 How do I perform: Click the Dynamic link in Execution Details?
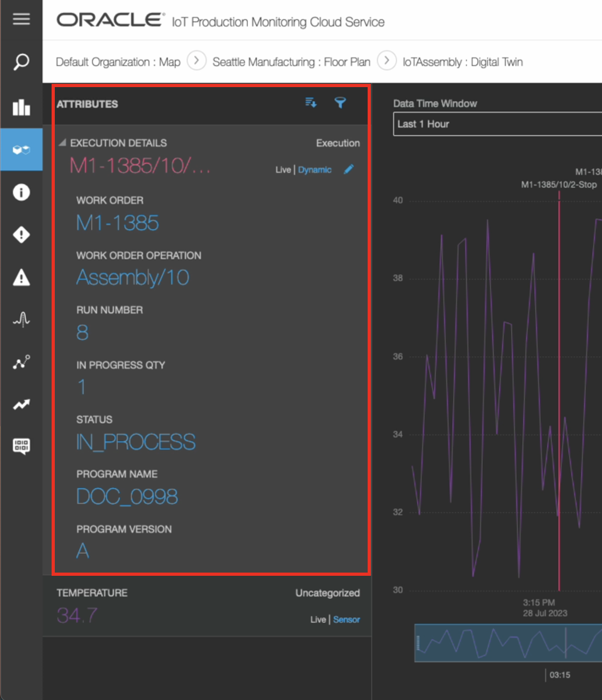pyautogui.click(x=314, y=170)
